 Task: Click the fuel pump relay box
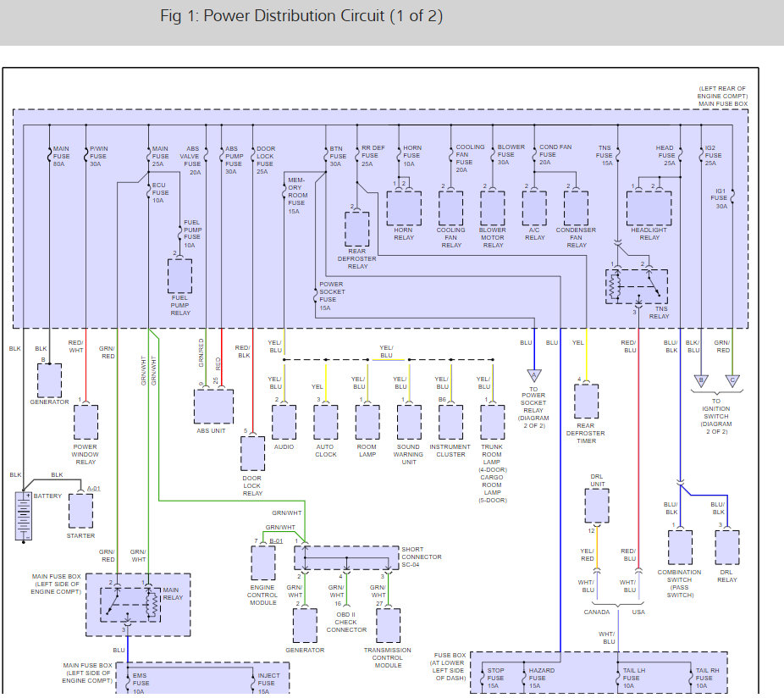tap(179, 276)
